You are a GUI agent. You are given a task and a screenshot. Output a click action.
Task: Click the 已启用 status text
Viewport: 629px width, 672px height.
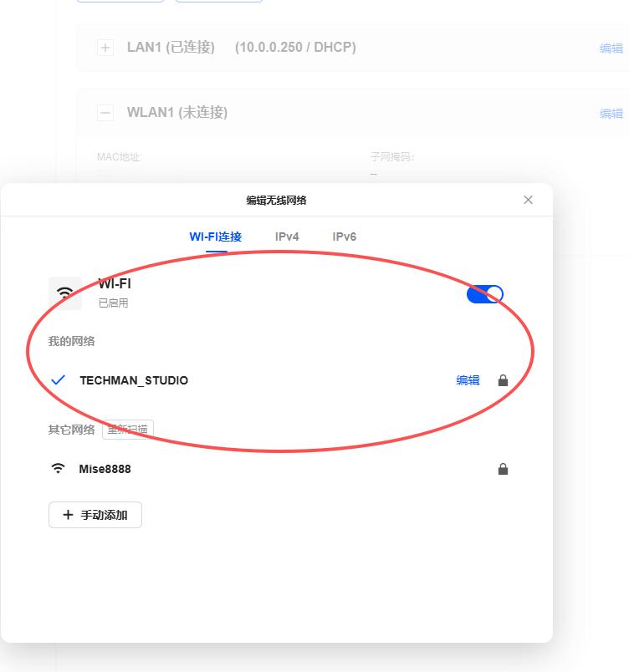click(x=113, y=303)
